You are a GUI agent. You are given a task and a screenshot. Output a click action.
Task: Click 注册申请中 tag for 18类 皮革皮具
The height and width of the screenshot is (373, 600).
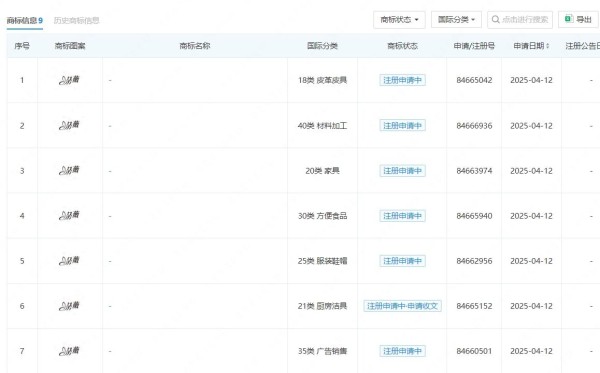tap(402, 80)
